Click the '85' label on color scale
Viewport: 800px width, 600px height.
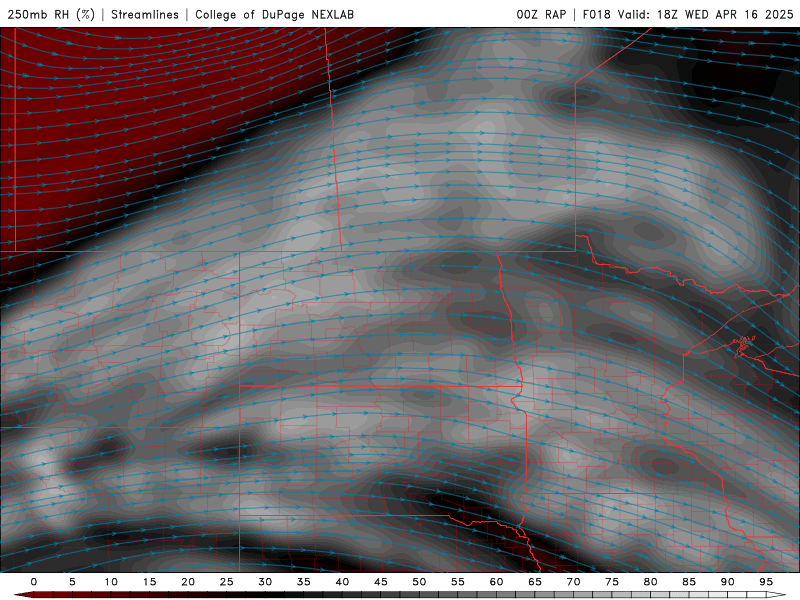click(x=689, y=582)
